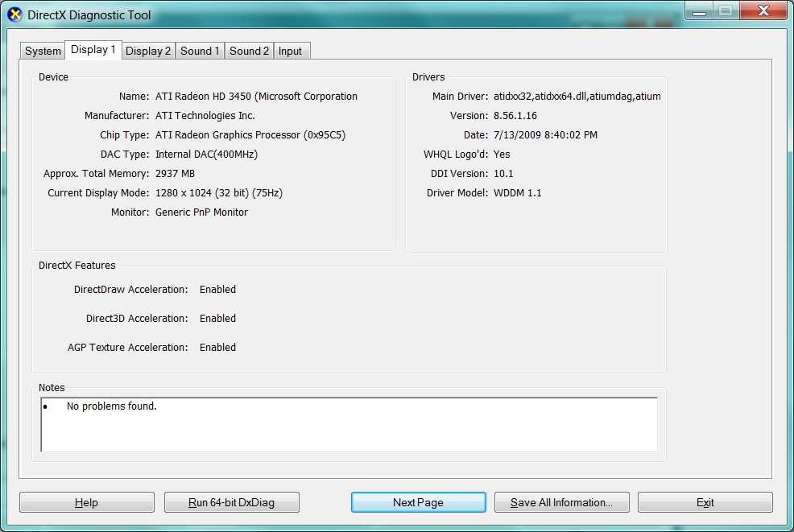Click the DirectX icon in title bar

click(x=14, y=14)
